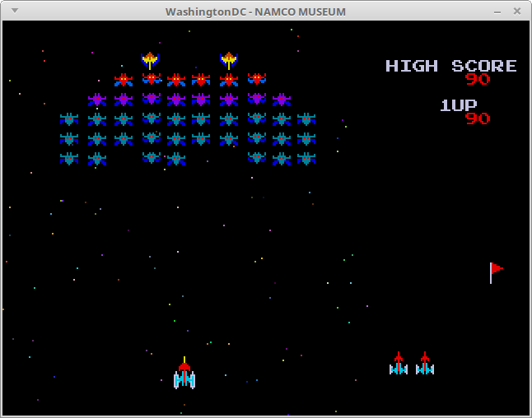Image resolution: width=532 pixels, height=418 pixels.
Task: Click the rightmost red escort alien
Action: tap(257, 79)
